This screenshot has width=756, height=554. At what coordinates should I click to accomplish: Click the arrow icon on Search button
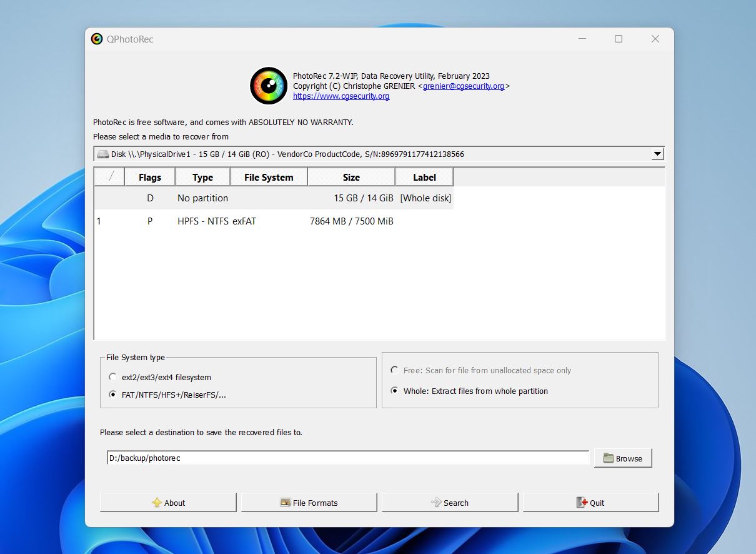click(x=436, y=503)
